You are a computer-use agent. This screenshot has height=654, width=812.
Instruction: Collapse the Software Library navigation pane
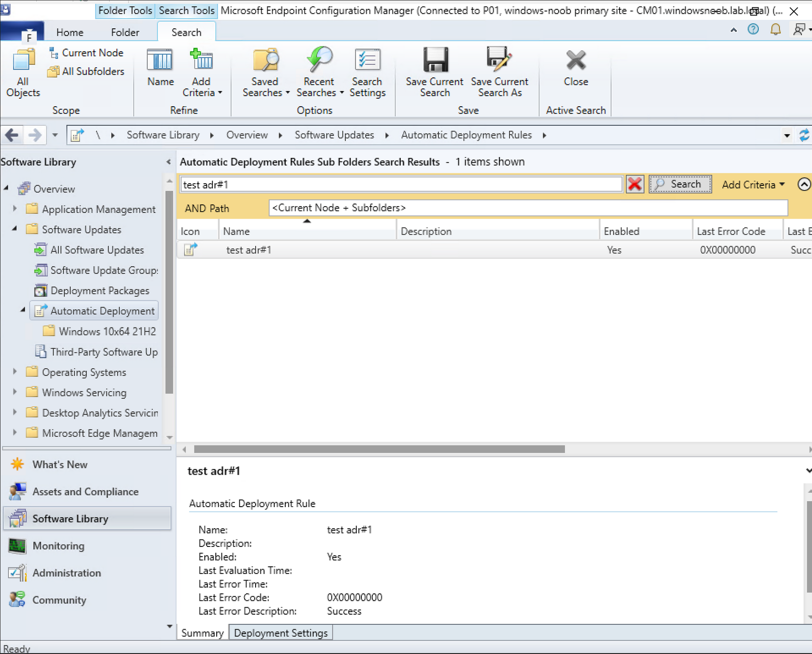click(x=169, y=162)
